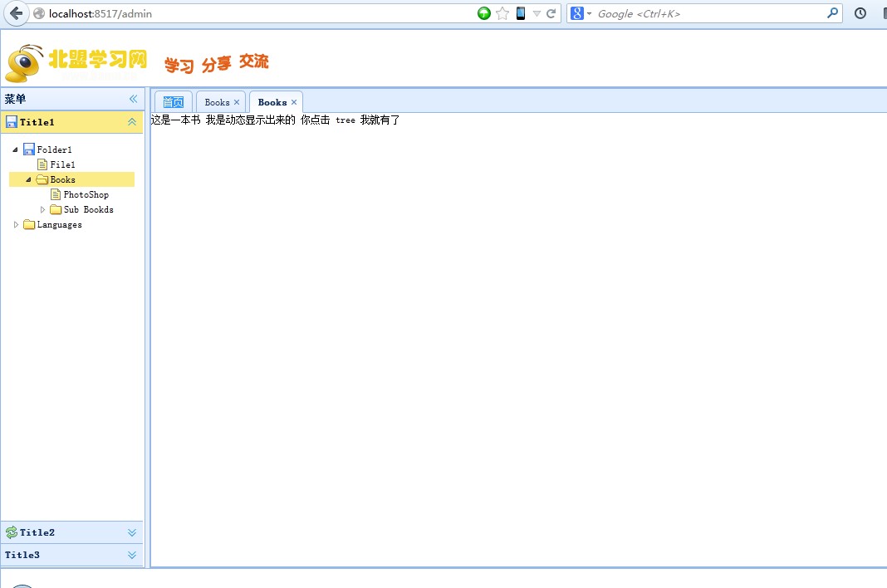Close the active Books tab
This screenshot has width=887, height=588.
tap(294, 102)
